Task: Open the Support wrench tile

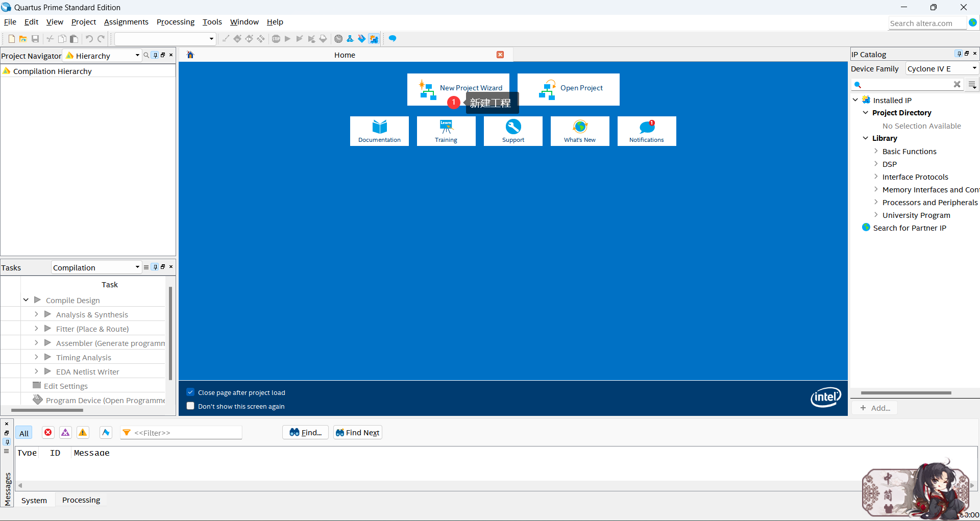Action: (513, 131)
